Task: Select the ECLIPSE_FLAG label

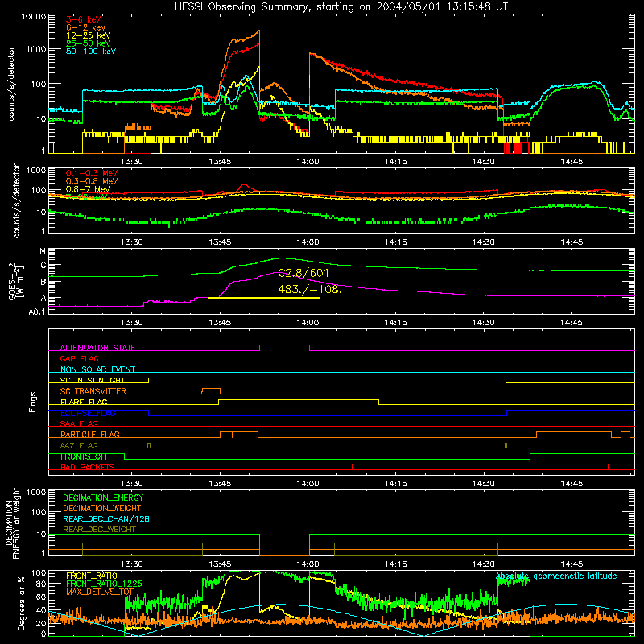Action: 88,413
